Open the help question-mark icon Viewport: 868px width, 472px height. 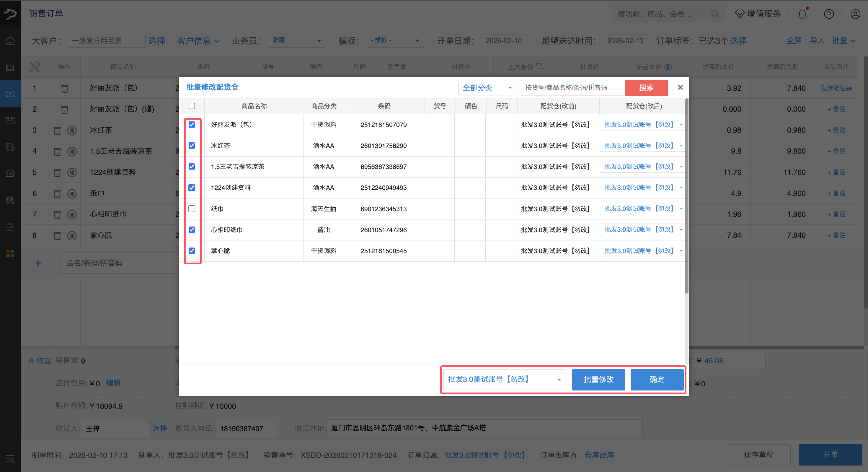pyautogui.click(x=828, y=14)
